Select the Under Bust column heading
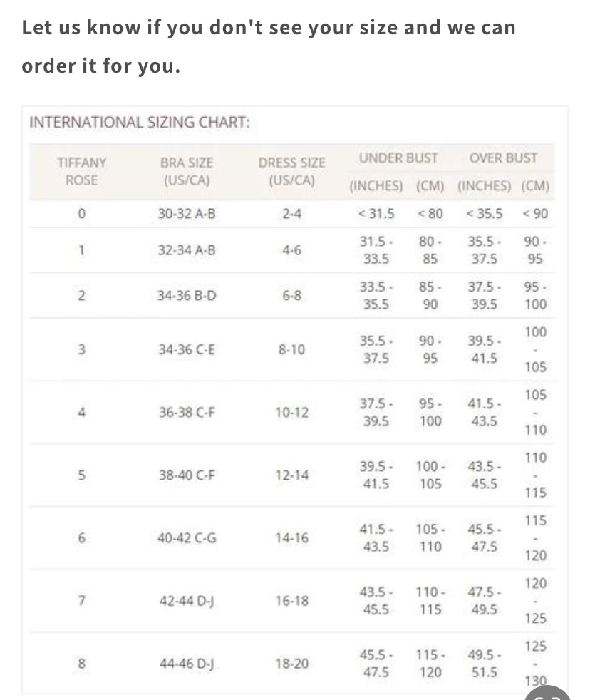The height and width of the screenshot is (700, 590). pyautogui.click(x=398, y=158)
